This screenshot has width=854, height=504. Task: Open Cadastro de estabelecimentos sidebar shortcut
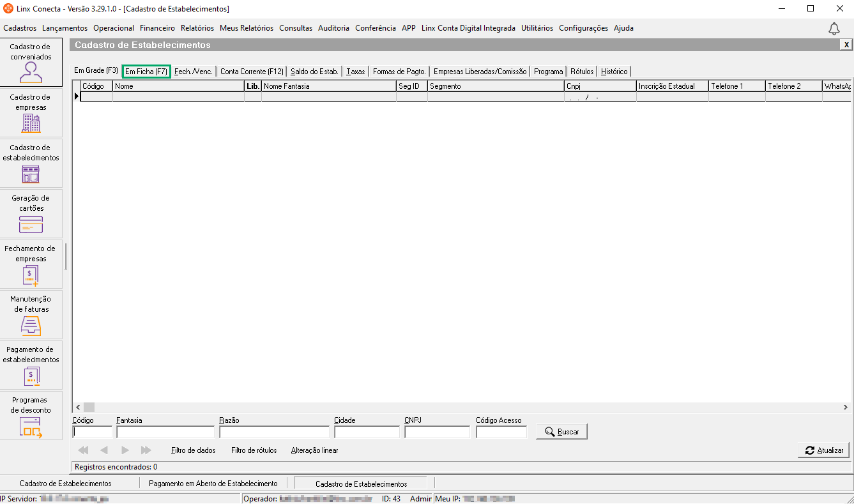[x=31, y=163]
